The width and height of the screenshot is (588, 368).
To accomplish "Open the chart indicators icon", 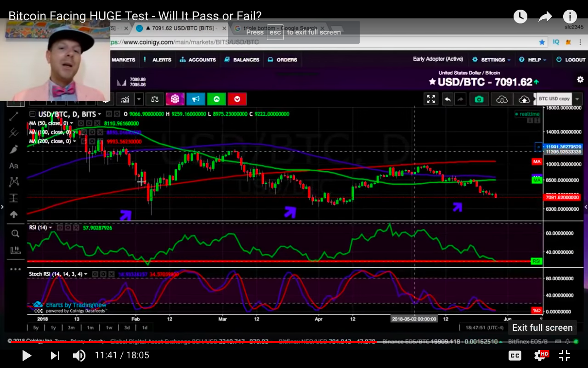I will pos(124,99).
